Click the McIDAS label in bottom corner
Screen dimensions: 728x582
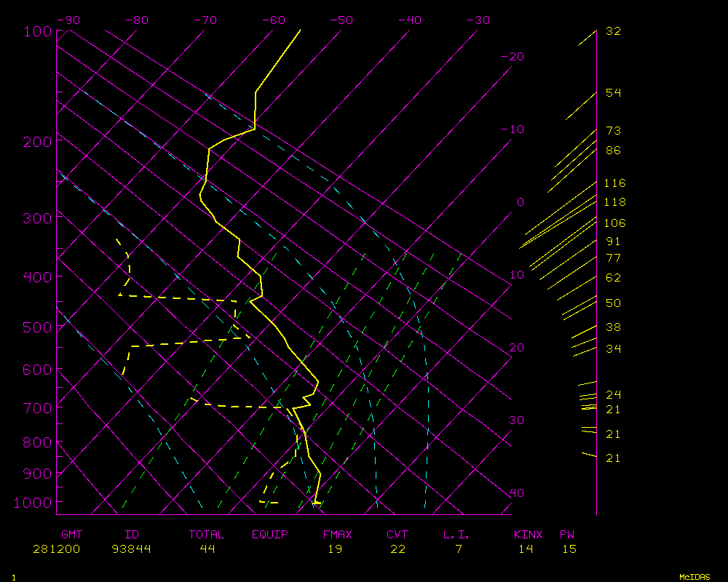[695, 577]
